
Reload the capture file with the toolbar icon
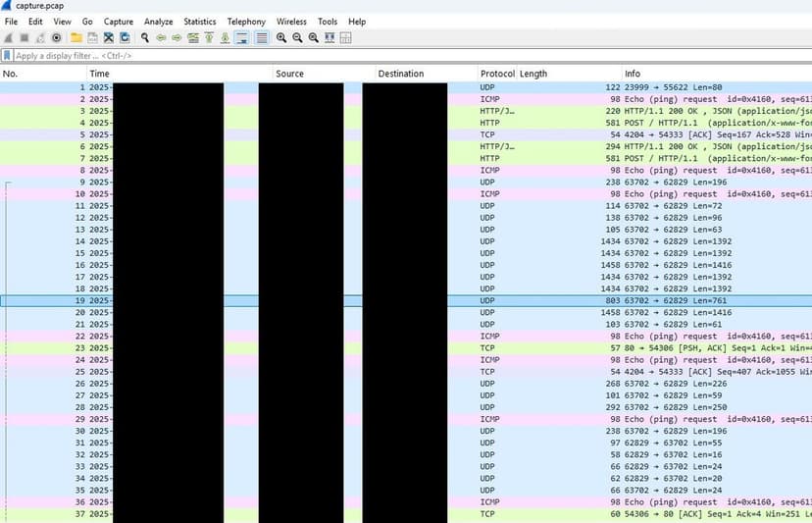(125, 38)
